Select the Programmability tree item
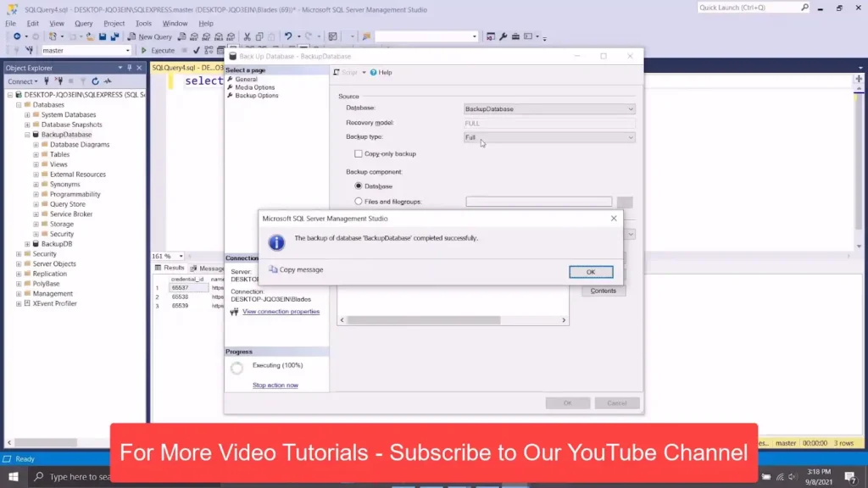This screenshot has height=488, width=868. [75, 194]
